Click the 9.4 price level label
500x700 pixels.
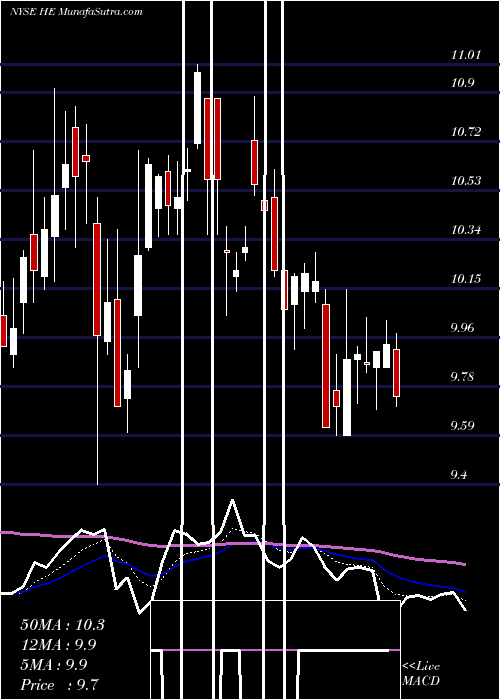[461, 475]
